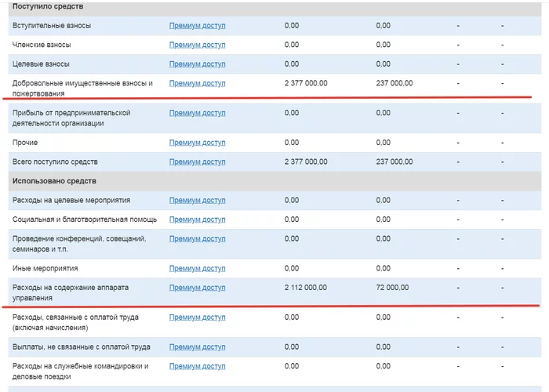Select 2 377 000,00 in Добровольные взносы row
Viewport: 549px width, 392px height.
tap(306, 83)
